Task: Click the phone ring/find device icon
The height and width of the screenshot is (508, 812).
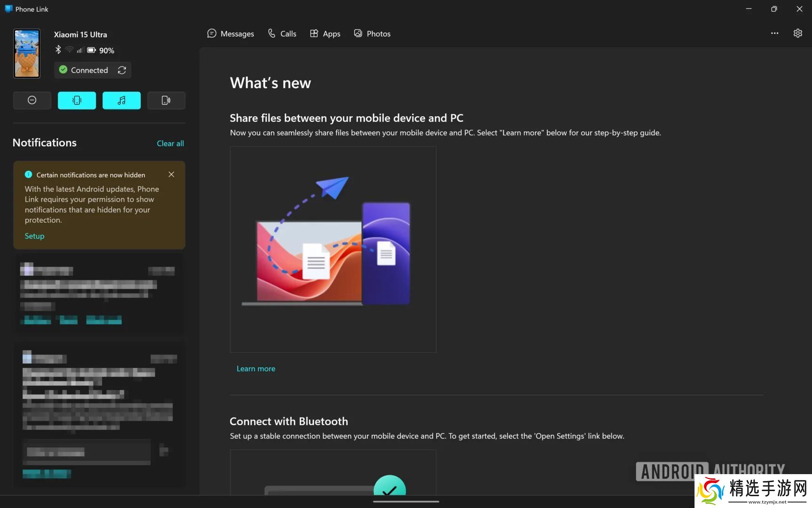Action: [166, 100]
